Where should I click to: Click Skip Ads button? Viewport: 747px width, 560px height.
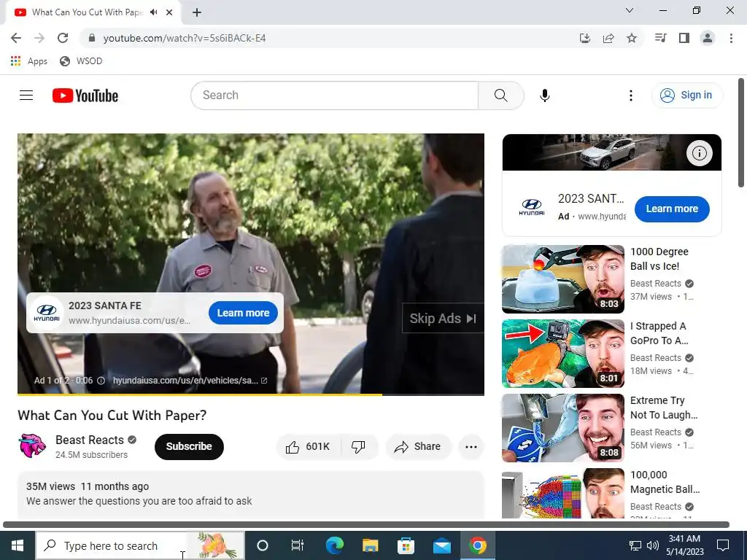[x=443, y=318]
